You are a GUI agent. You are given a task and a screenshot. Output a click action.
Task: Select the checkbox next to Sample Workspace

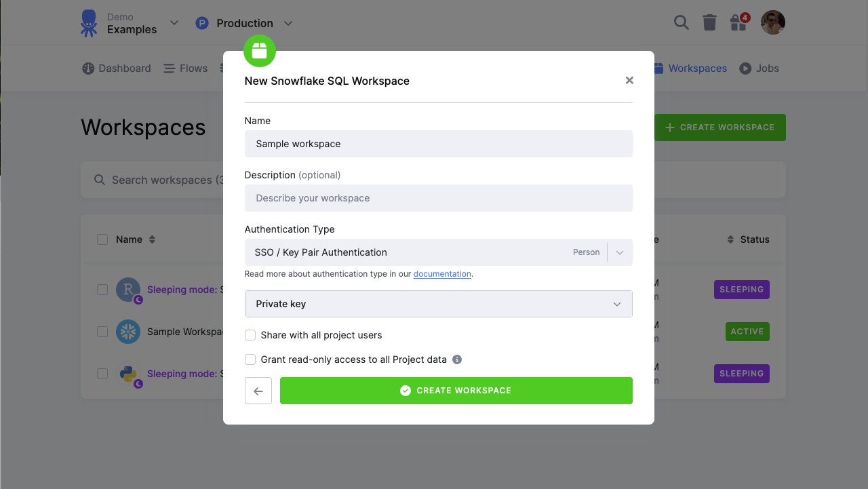[x=102, y=331]
